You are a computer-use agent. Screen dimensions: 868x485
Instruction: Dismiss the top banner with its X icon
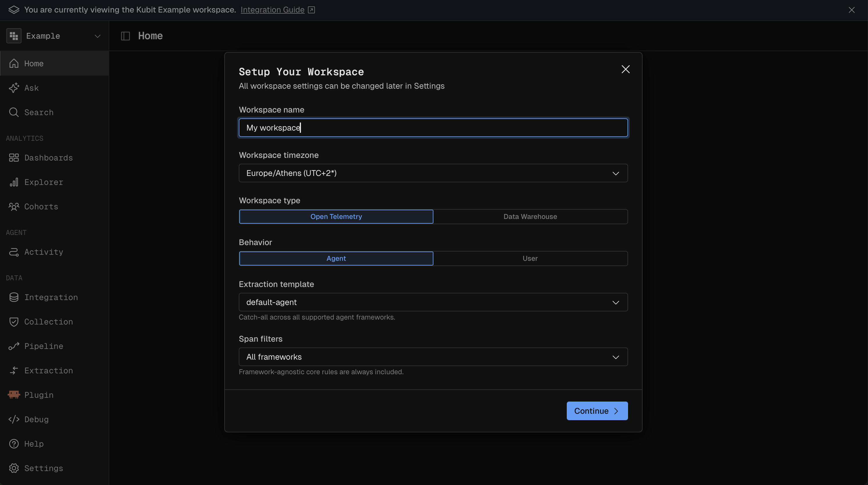point(851,10)
